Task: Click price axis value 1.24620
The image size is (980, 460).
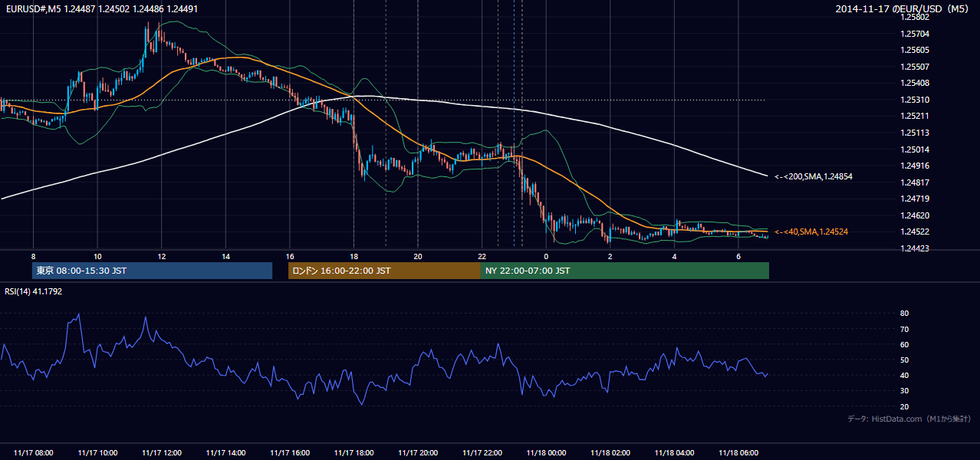Action: point(916,215)
